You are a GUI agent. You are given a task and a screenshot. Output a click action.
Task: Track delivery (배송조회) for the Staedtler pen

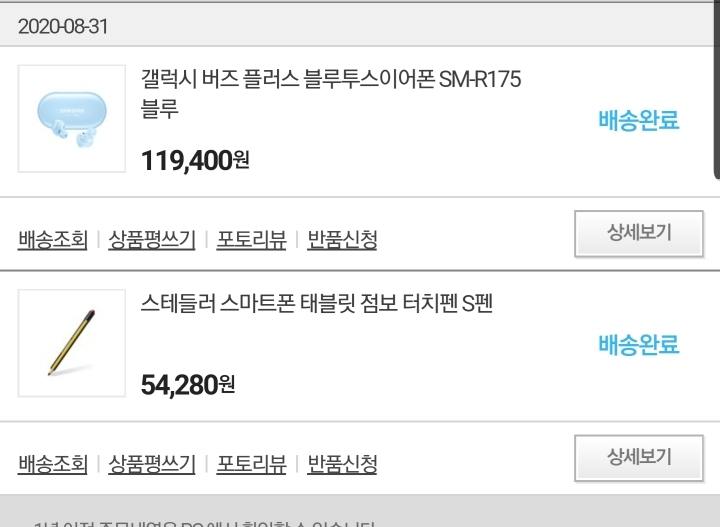53,465
